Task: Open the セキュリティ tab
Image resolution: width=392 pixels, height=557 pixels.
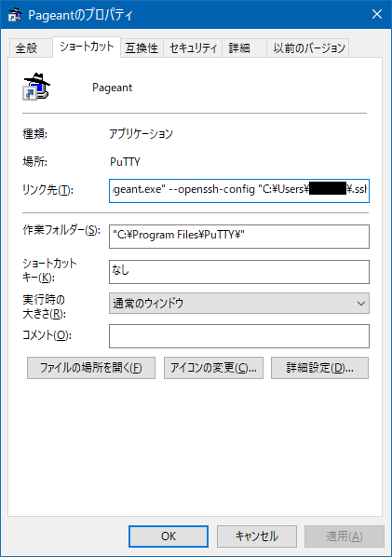Action: (193, 48)
